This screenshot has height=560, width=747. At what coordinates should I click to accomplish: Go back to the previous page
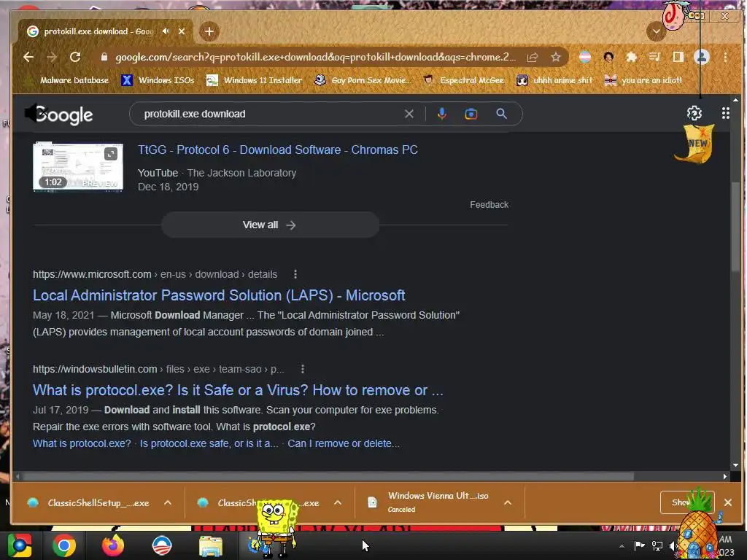coord(28,57)
